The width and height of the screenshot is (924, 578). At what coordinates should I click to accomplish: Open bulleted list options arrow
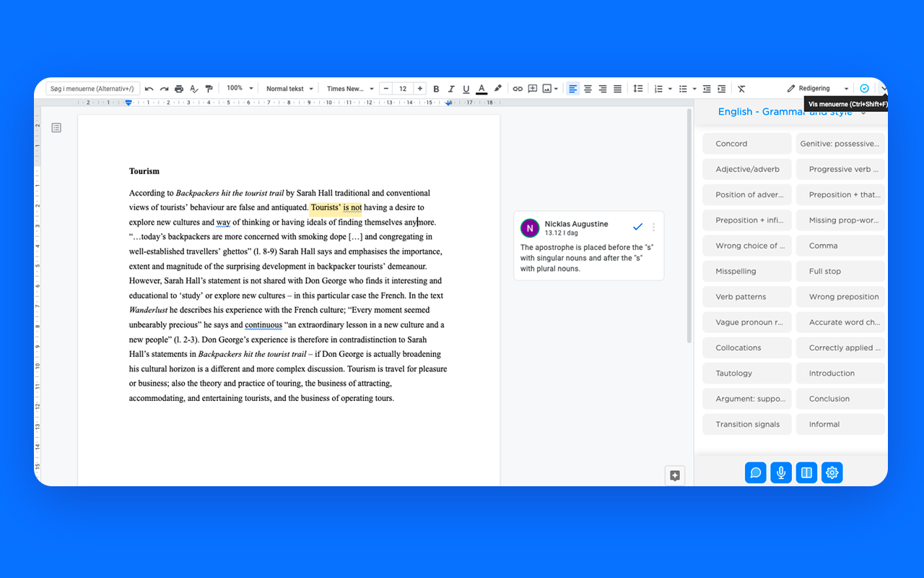pyautogui.click(x=694, y=89)
